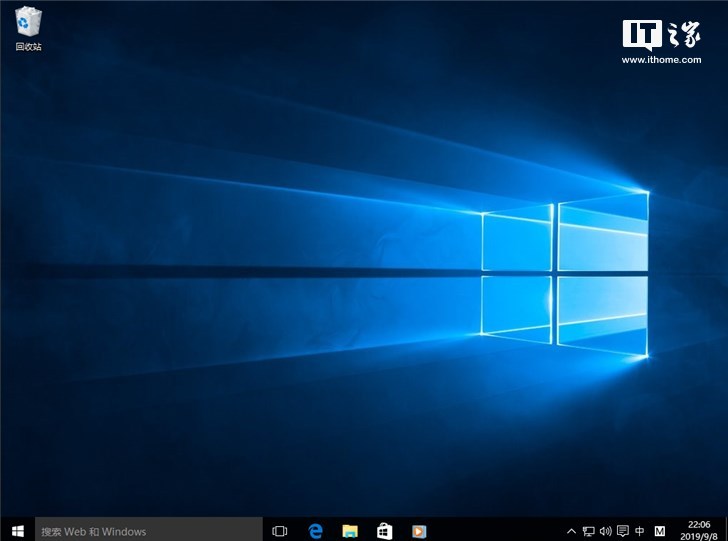This screenshot has width=728, height=541.
Task: Click the Search Web and Windows box
Action: tap(149, 531)
